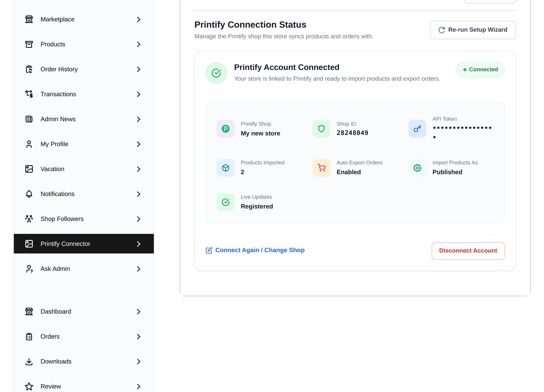Viewport: 544px width, 392px height.
Task: Click the Products Imported count 2
Action: 243,172
